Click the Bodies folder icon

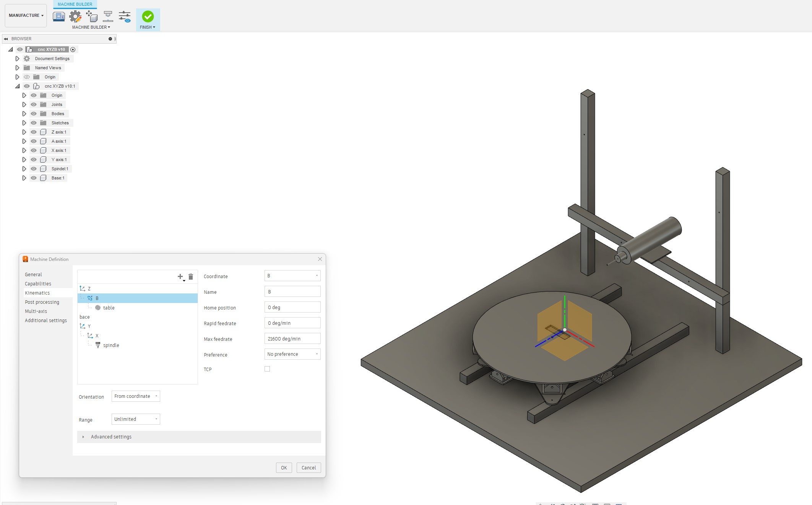[x=43, y=114]
